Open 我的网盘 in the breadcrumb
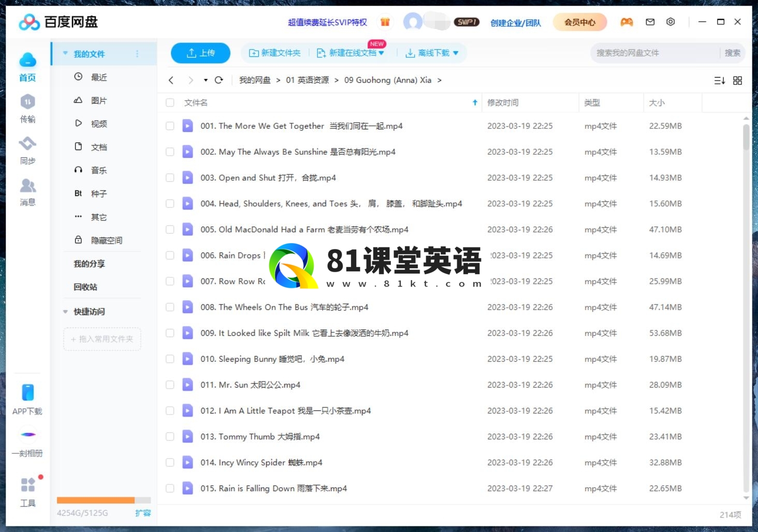Screen dimensions: 758x532 [255, 80]
